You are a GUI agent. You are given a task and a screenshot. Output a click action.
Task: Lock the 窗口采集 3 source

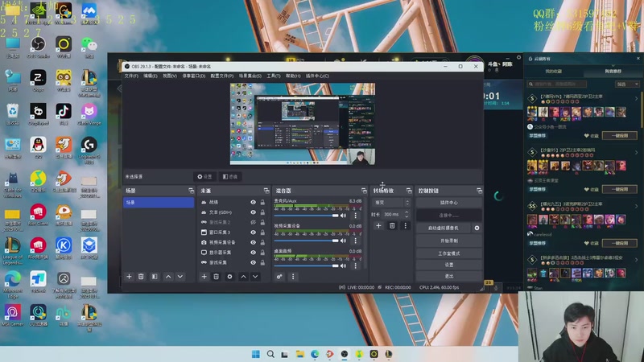pyautogui.click(x=262, y=232)
